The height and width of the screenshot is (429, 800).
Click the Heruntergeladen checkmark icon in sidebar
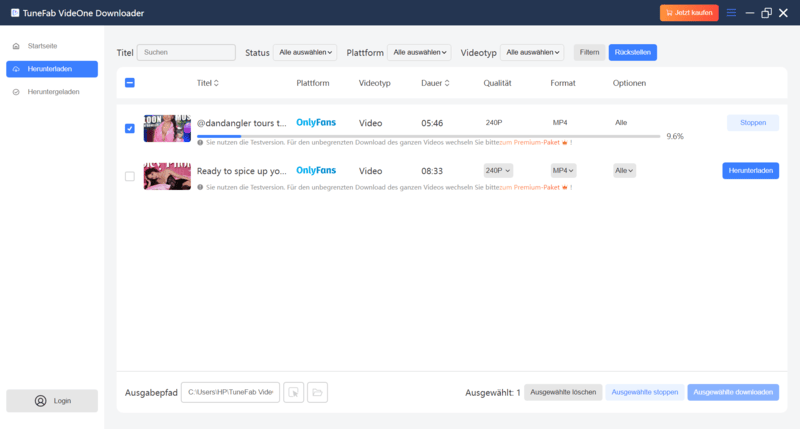tap(16, 92)
